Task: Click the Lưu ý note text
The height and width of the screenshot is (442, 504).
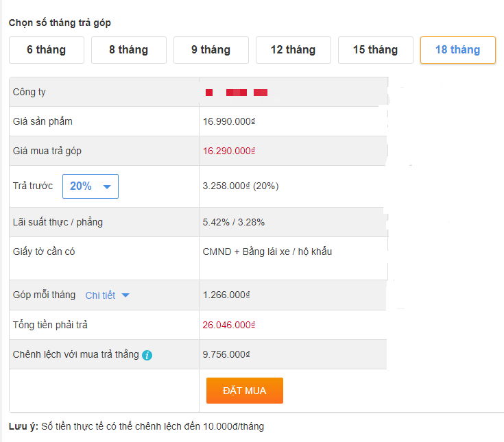Action: pyautogui.click(x=136, y=426)
